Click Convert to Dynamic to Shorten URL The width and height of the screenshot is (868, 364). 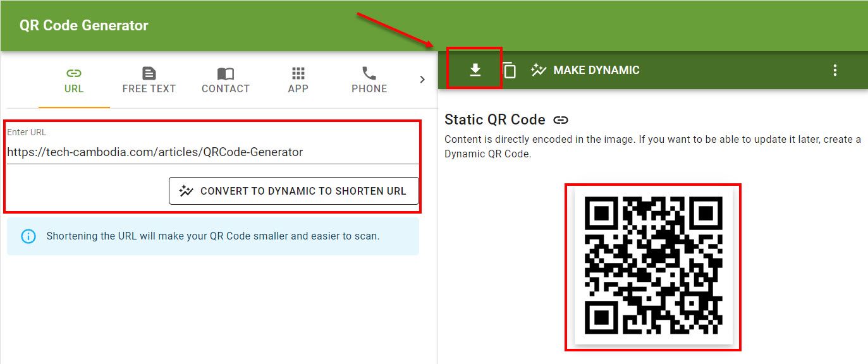(294, 191)
